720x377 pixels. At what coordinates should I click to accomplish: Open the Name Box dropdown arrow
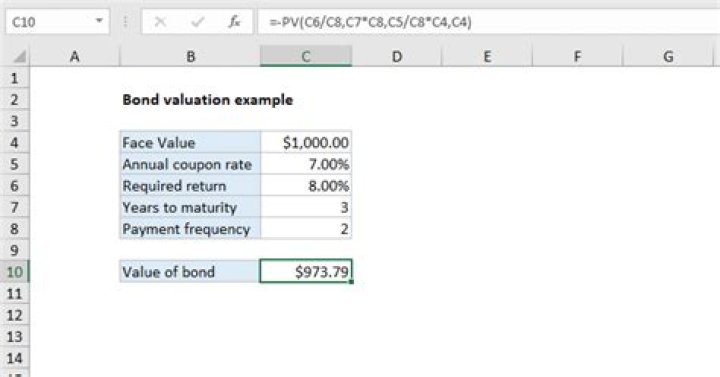(99, 21)
